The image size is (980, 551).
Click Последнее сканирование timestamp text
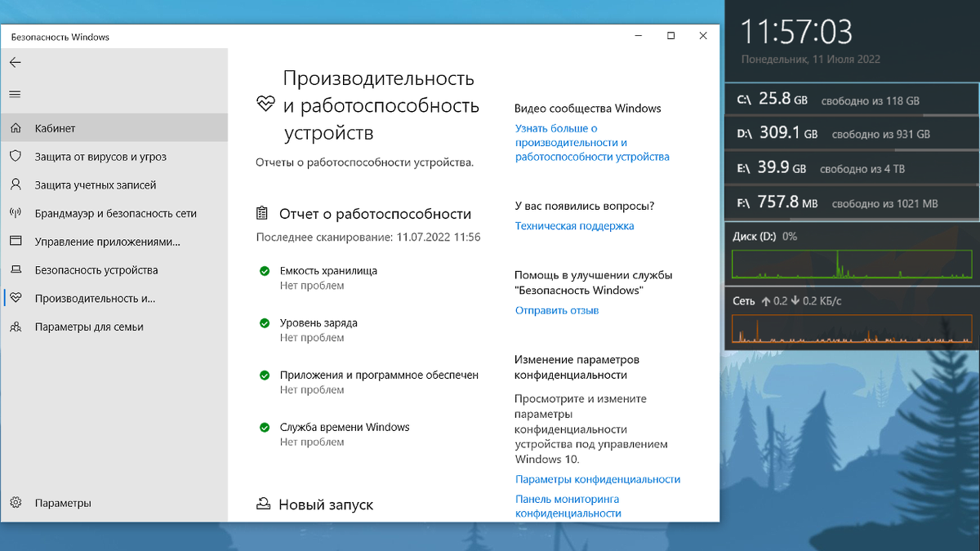pos(368,238)
